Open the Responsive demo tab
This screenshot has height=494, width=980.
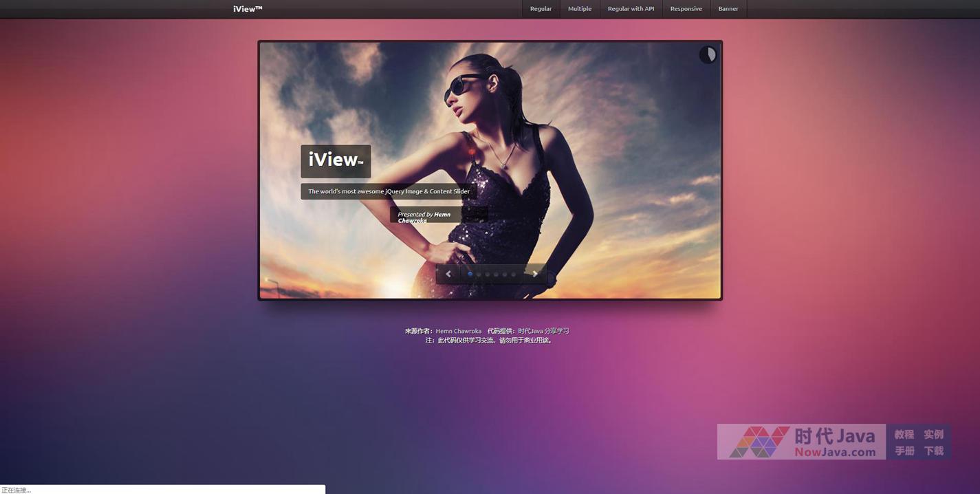point(686,9)
